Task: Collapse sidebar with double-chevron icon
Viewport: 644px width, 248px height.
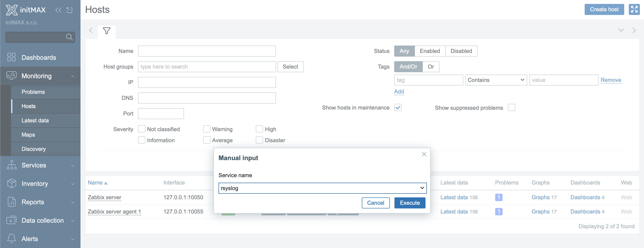Action: [58, 10]
